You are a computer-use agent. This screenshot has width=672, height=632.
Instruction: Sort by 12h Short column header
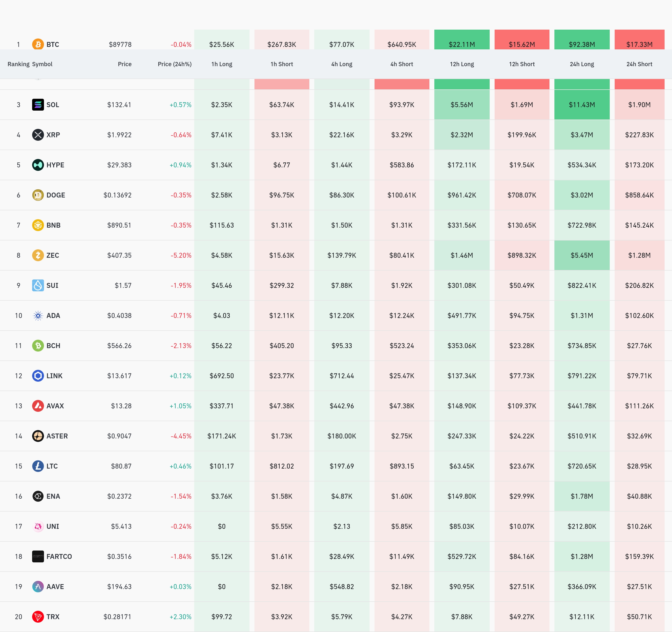coord(522,64)
